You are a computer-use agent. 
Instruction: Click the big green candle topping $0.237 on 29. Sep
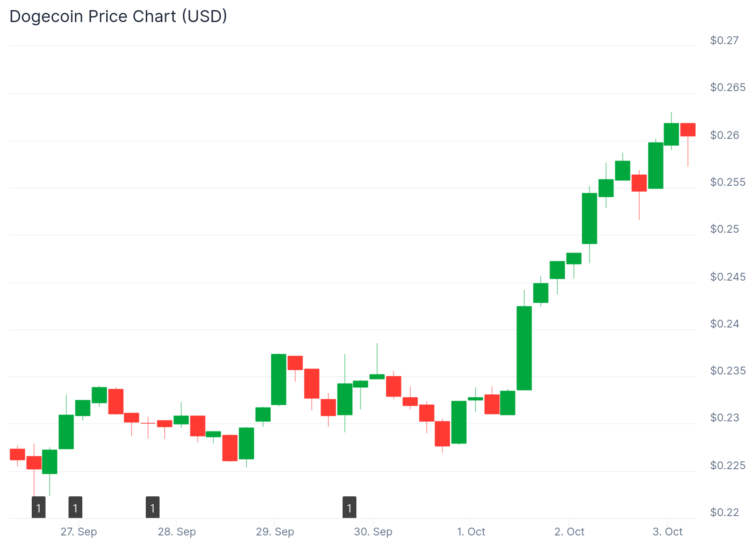click(x=279, y=379)
